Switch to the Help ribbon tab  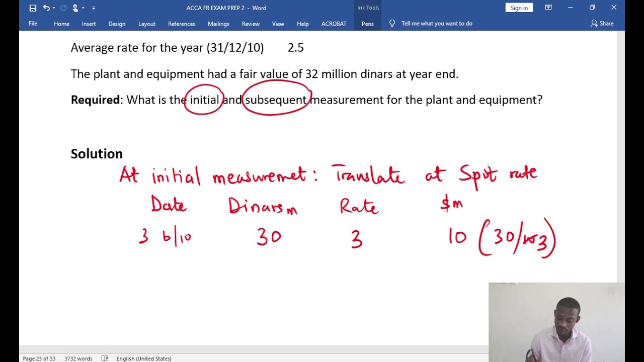(x=302, y=24)
